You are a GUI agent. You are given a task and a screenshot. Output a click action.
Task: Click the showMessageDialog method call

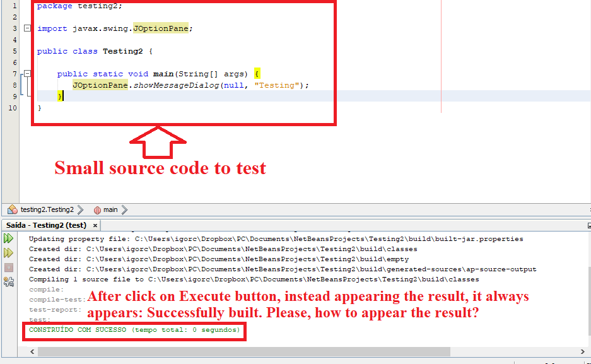[176, 85]
